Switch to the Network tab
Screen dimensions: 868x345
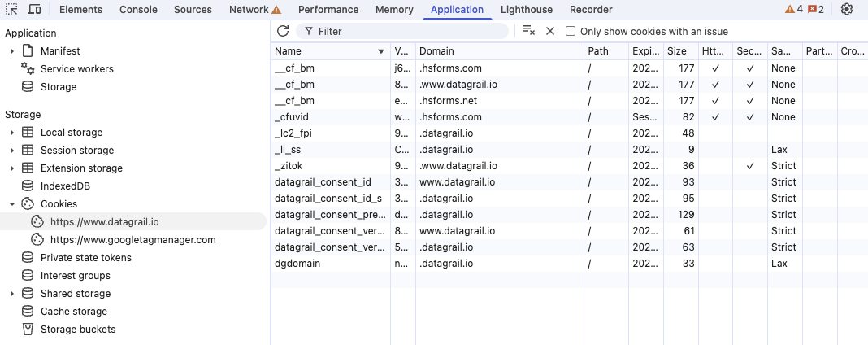[248, 10]
